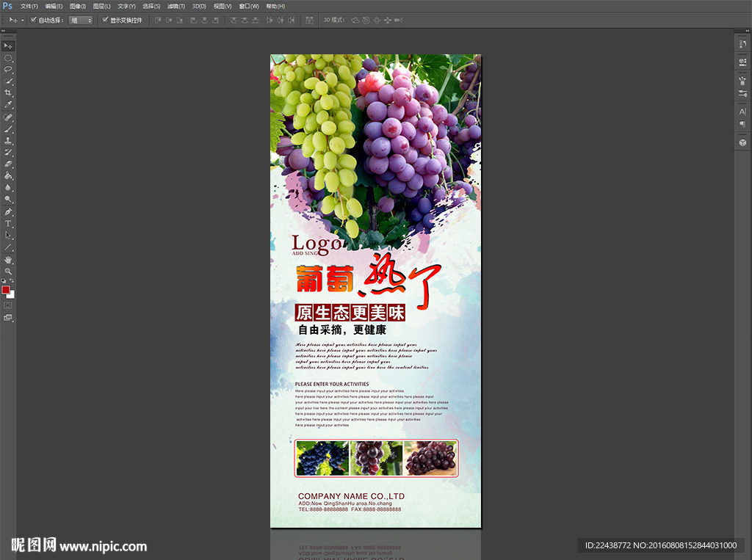Select the Path Selection tool
The image size is (752, 560).
(8, 236)
